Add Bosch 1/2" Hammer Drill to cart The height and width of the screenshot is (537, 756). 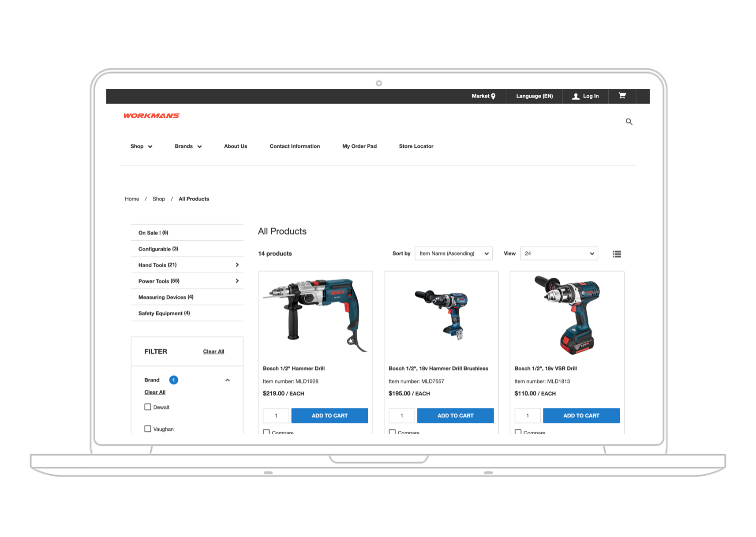pyautogui.click(x=329, y=416)
